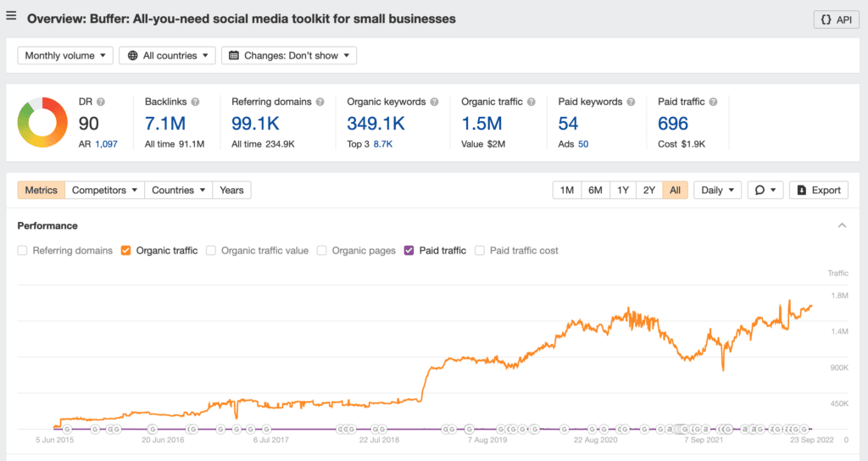Switch to the Years tab
Screen dimensions: 868x461
click(231, 190)
